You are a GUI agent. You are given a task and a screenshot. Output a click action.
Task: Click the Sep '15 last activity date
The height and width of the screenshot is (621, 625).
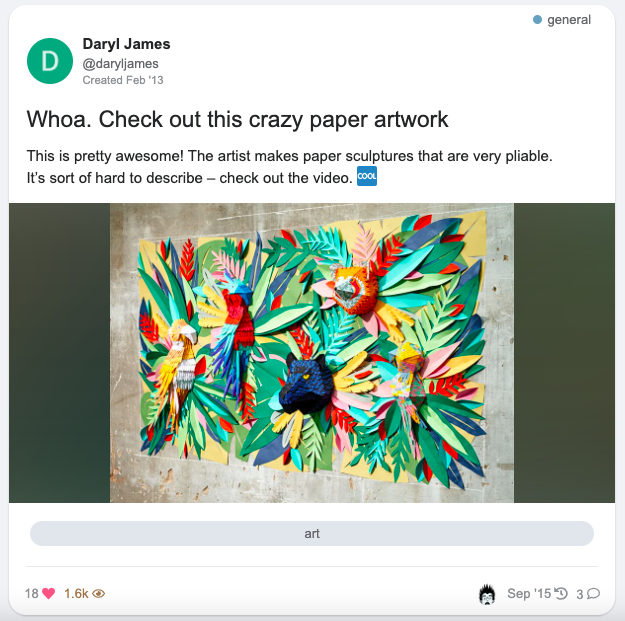[x=529, y=593]
